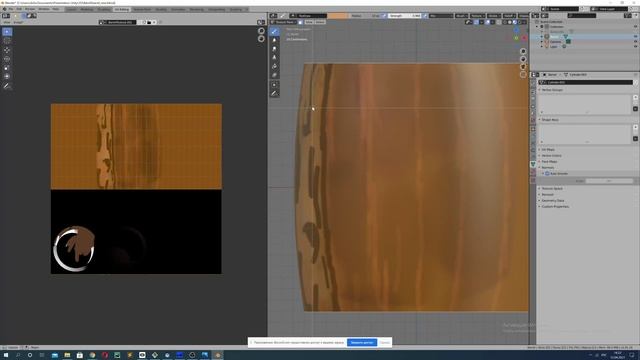Screen dimensions: 640x360
Task: Toggle paint mask button beside Texture Paint mode
Action: [300, 22]
